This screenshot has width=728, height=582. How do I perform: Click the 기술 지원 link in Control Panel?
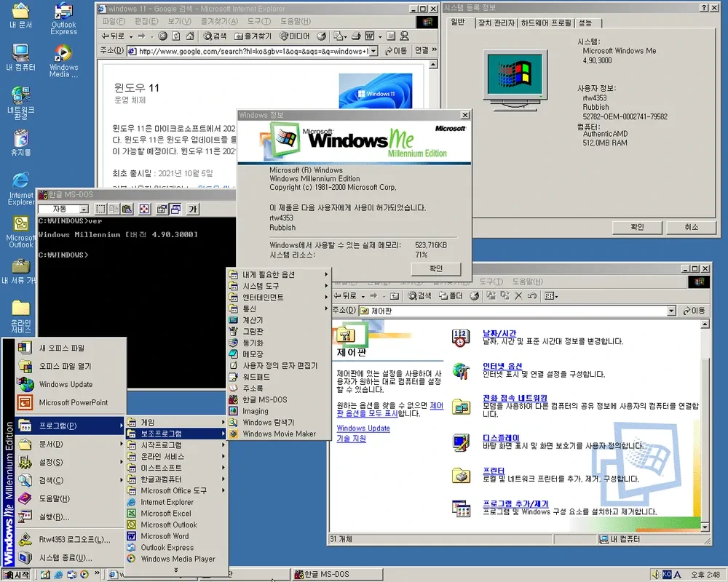(351, 438)
